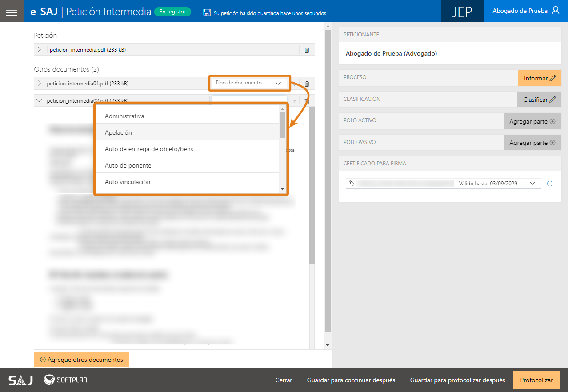Refresh the signing certificate list
Viewport: 568px width, 392px height.
[550, 183]
